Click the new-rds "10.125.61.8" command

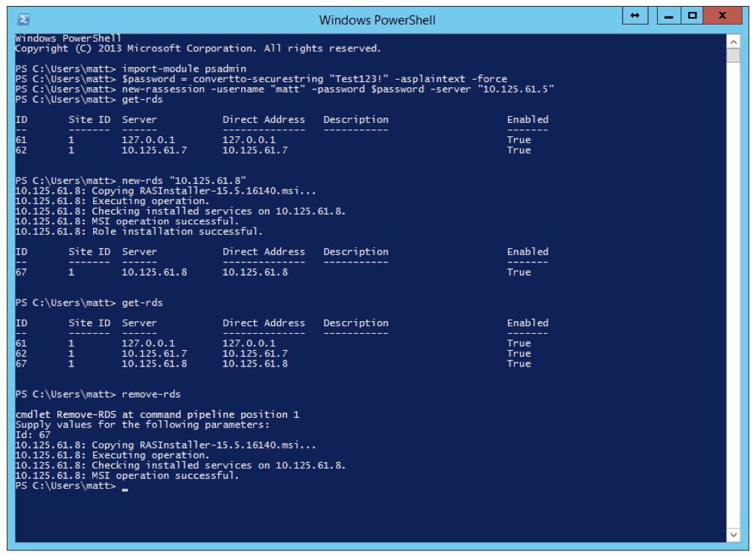(x=184, y=181)
